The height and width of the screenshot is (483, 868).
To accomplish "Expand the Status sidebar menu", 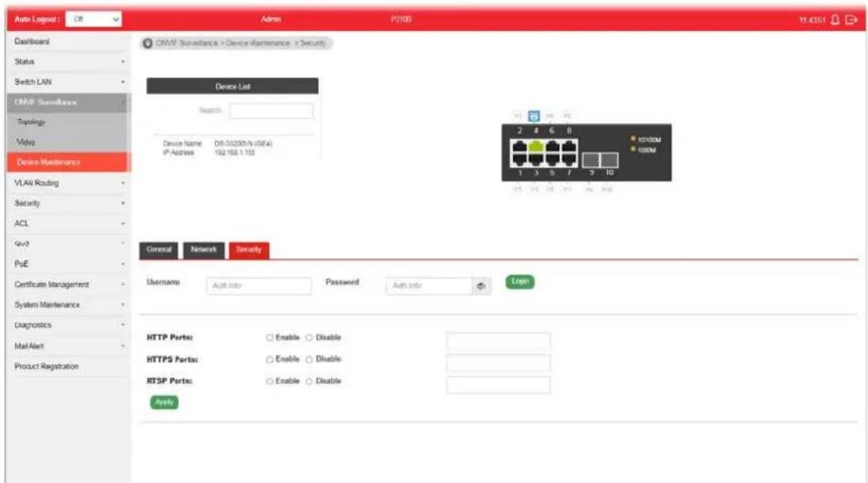I will (x=69, y=62).
